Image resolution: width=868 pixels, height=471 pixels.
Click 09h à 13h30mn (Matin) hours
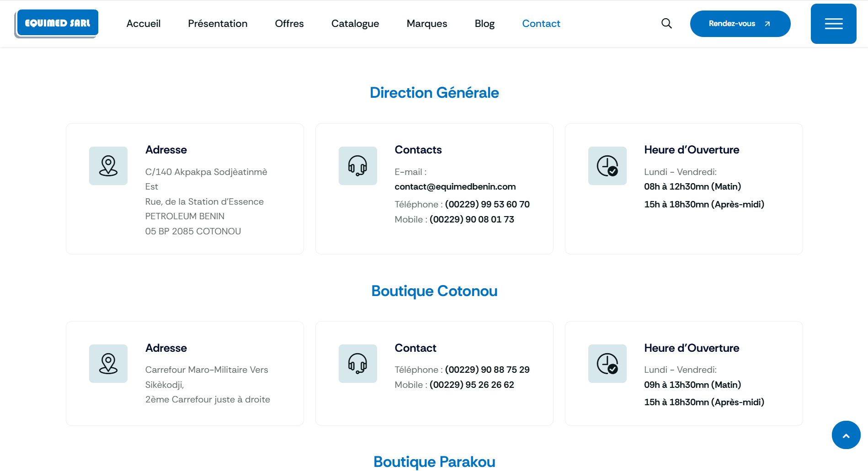(x=692, y=385)
